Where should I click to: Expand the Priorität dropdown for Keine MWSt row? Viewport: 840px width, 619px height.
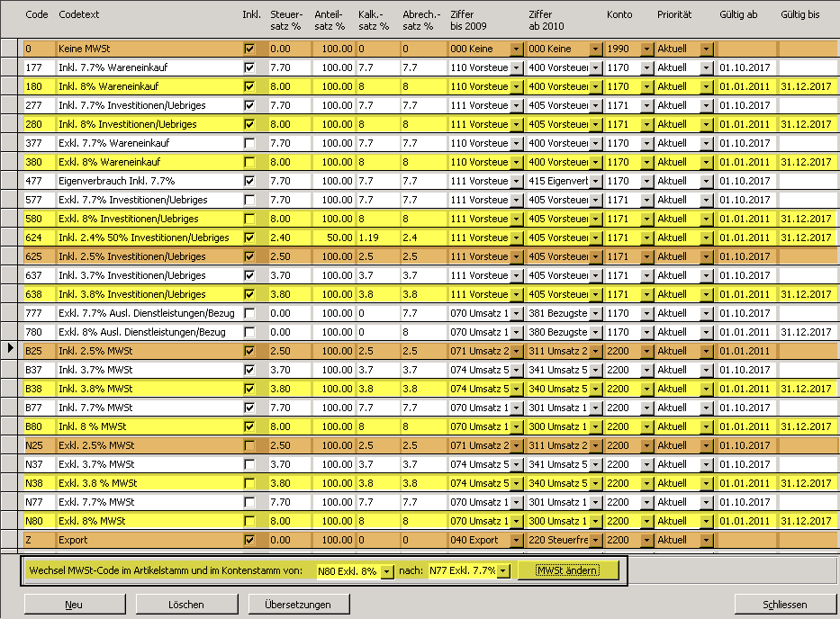(706, 49)
